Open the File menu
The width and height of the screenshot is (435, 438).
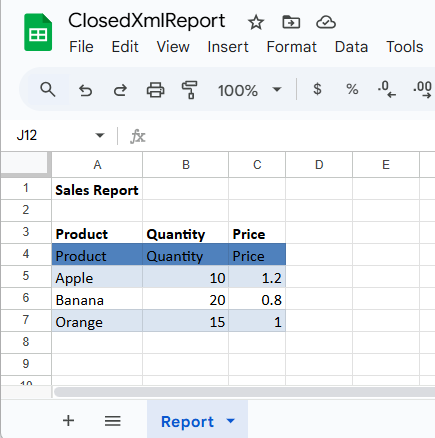81,47
